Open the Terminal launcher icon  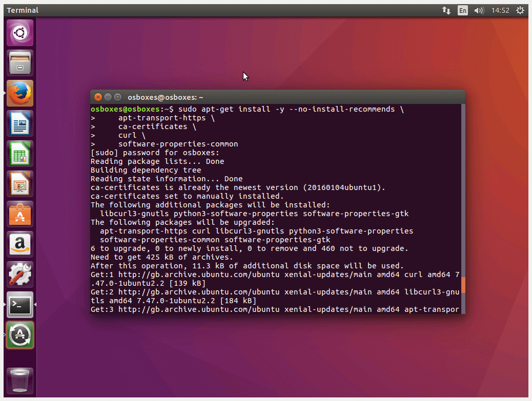(19, 305)
